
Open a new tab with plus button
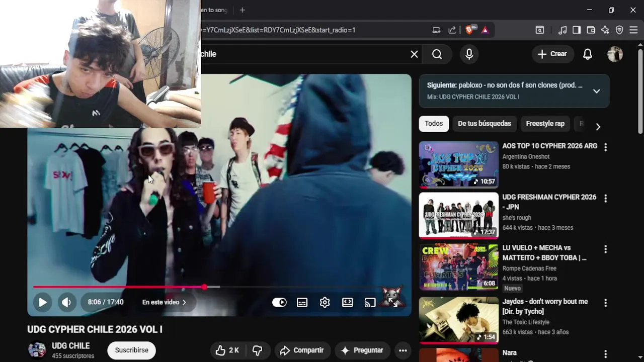(243, 10)
